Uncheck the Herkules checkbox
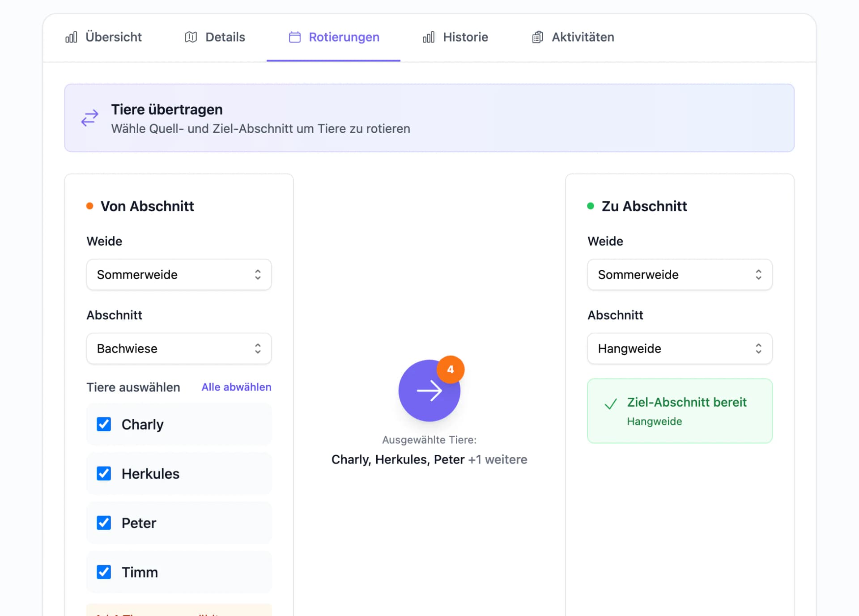Screen dimensions: 859x616 [x=104, y=473]
